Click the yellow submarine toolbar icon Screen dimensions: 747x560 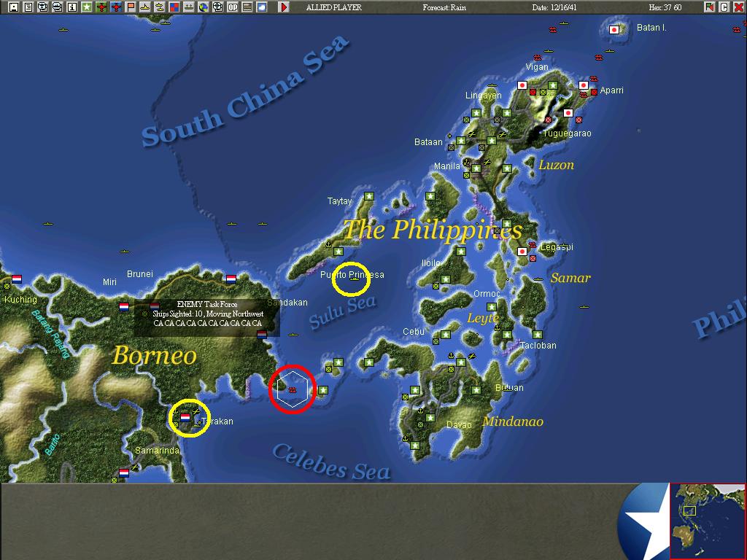(x=160, y=7)
